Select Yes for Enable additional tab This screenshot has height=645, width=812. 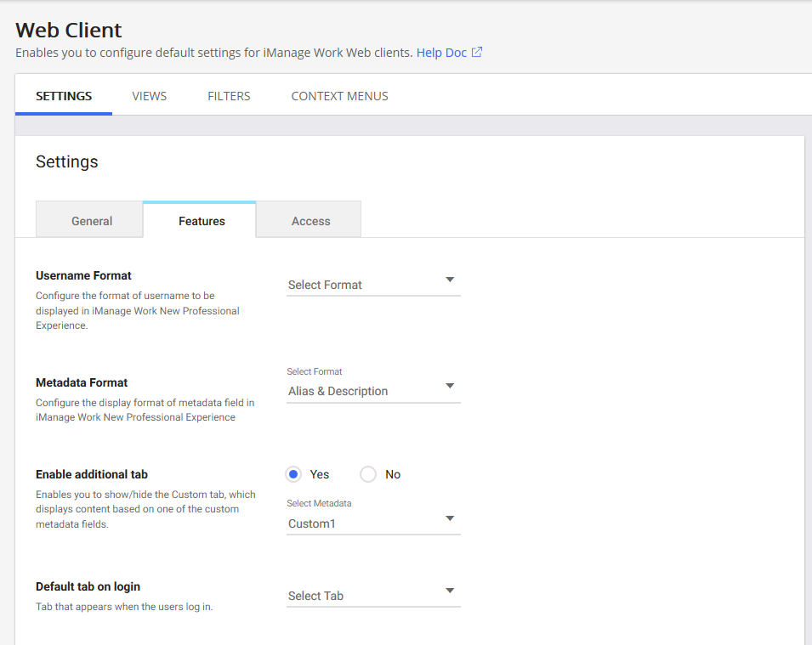pyautogui.click(x=293, y=474)
